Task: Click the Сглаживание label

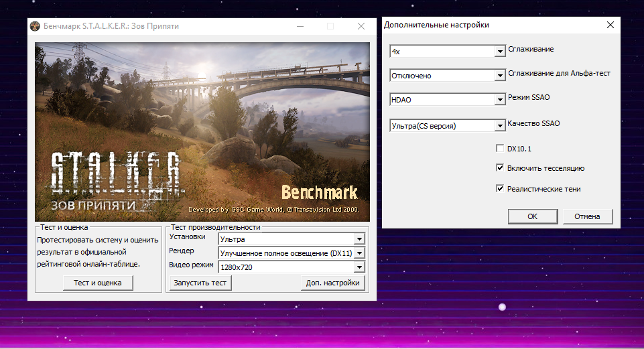Action: 531,50
